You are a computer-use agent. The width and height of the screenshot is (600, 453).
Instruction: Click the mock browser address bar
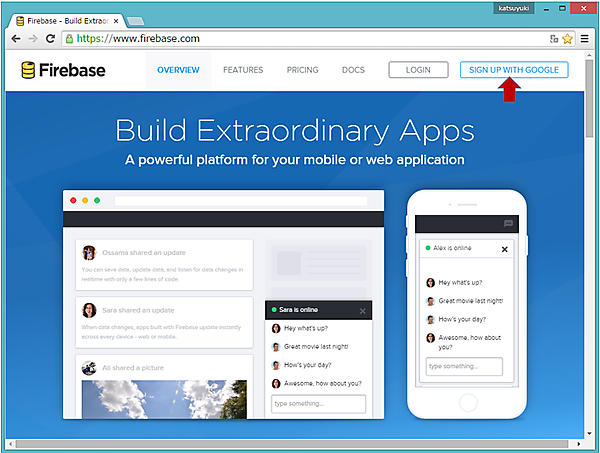(x=241, y=201)
